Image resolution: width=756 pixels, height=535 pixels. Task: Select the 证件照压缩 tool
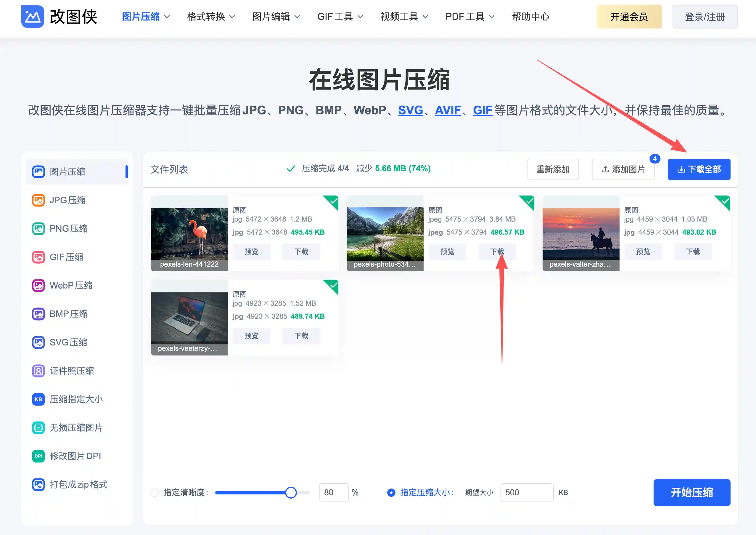point(71,371)
